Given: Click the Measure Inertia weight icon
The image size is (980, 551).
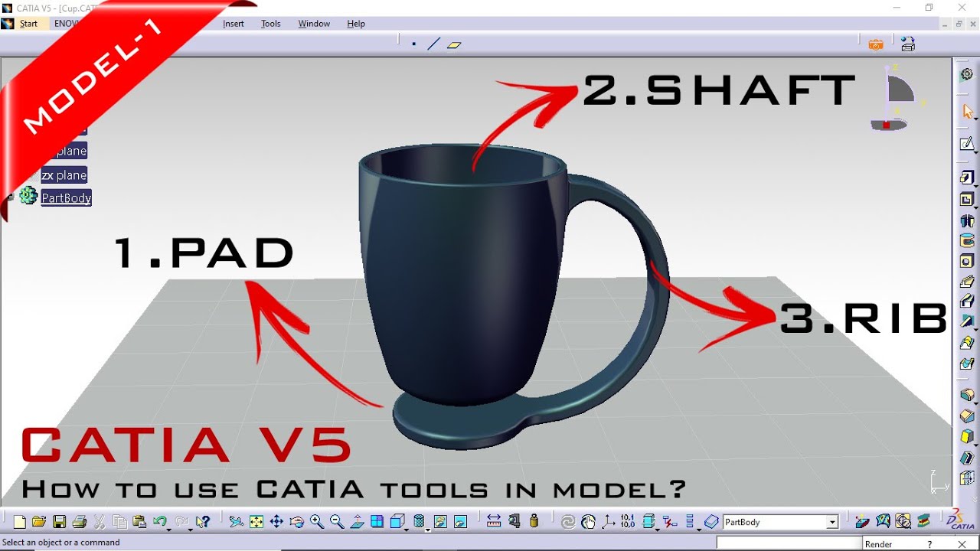Looking at the screenshot, I should tap(534, 521).
